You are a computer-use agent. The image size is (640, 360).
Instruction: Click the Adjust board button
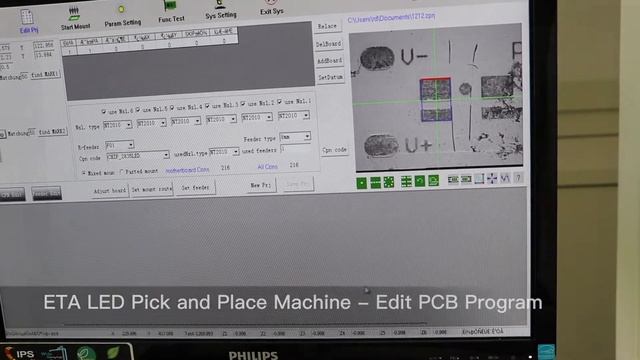click(110, 191)
